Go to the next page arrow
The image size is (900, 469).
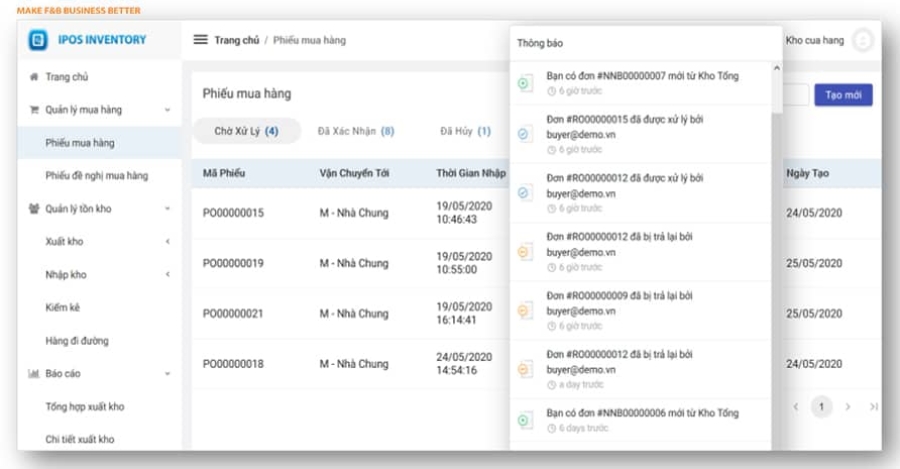848,406
